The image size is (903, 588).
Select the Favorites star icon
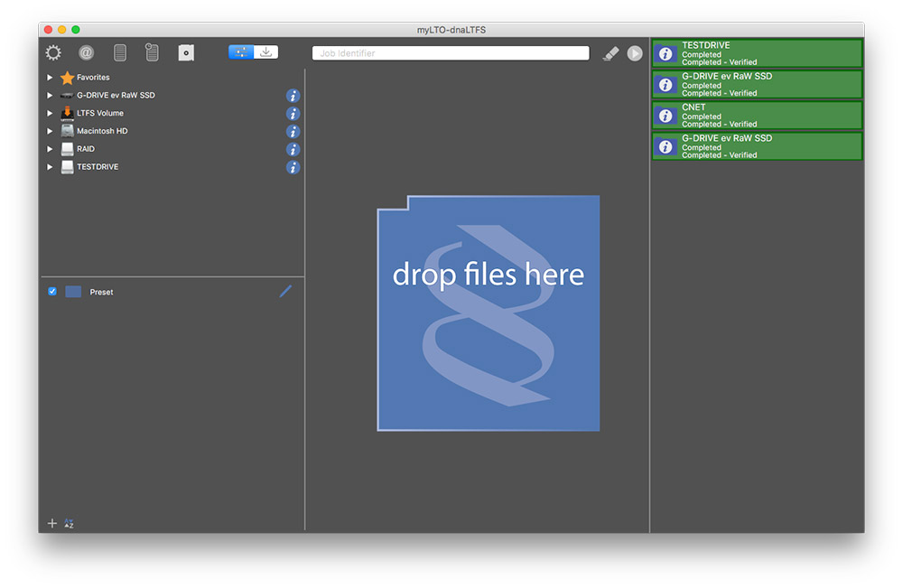point(68,77)
